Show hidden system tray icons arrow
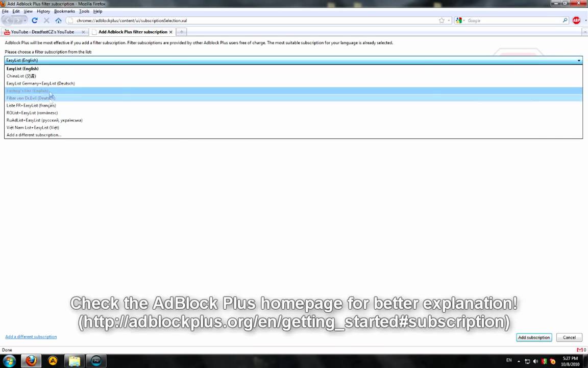 [519, 361]
